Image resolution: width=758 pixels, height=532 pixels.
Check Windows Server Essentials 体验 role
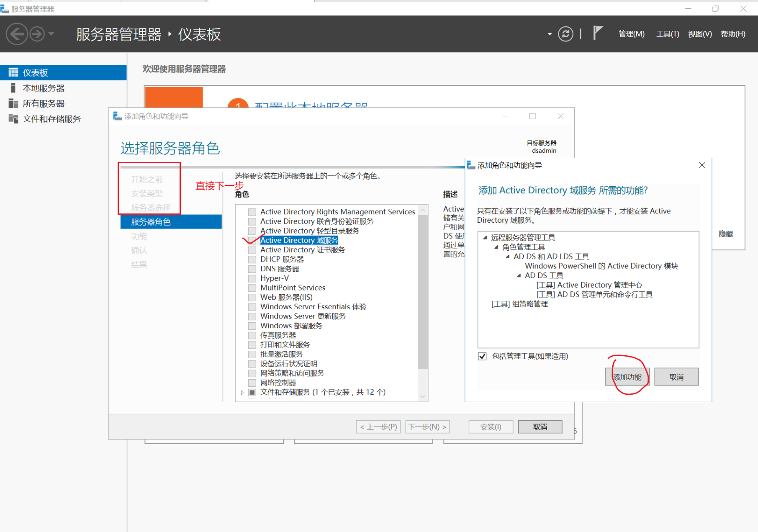tap(252, 307)
